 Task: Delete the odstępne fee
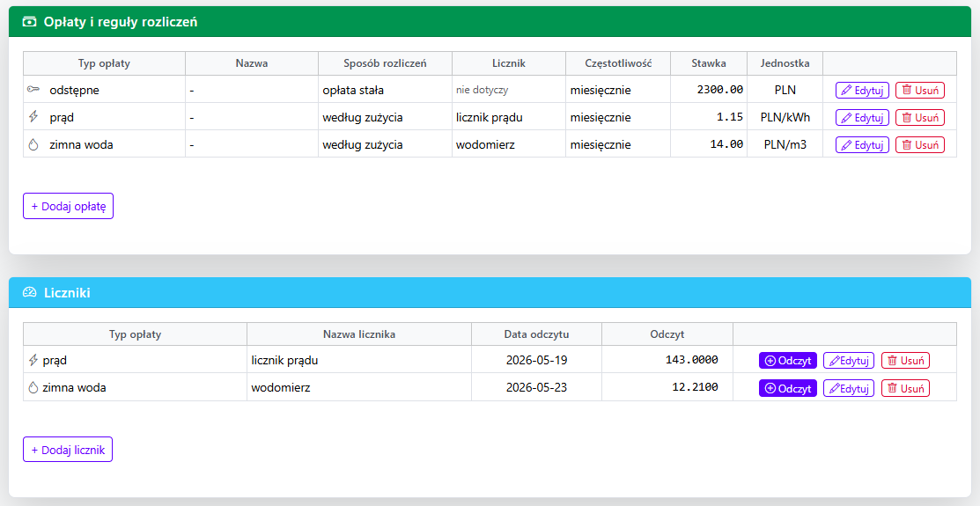coord(919,90)
